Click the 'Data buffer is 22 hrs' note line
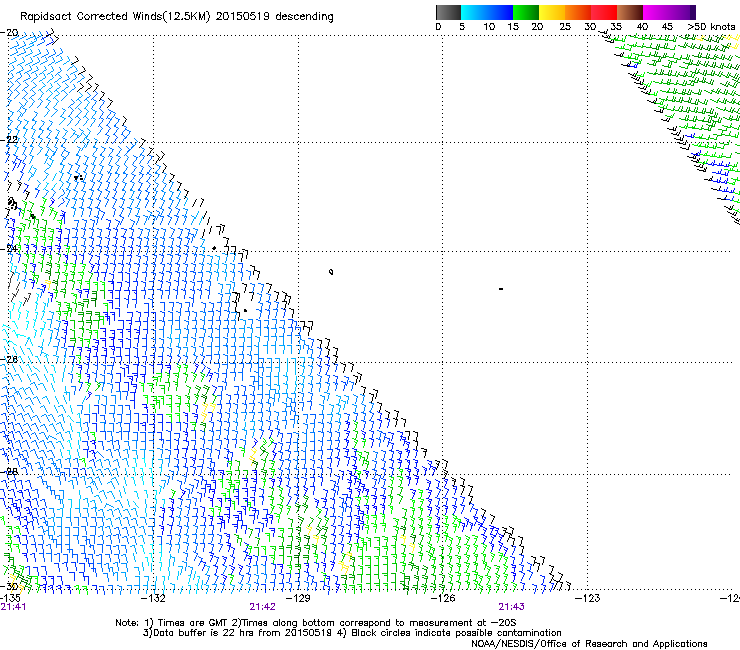Viewport: 740px width, 650px height. [238, 633]
